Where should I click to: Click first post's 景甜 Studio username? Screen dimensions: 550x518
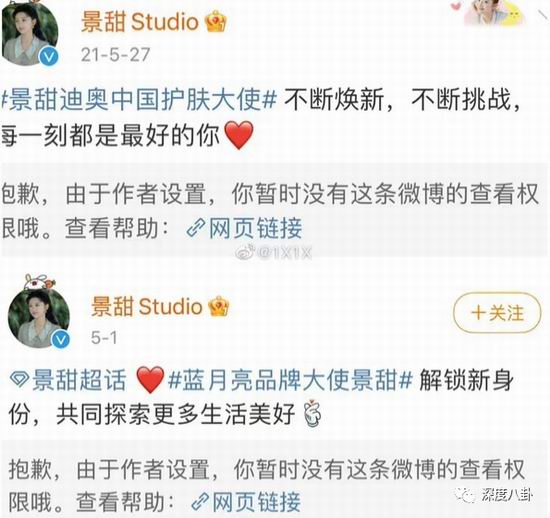click(x=140, y=22)
